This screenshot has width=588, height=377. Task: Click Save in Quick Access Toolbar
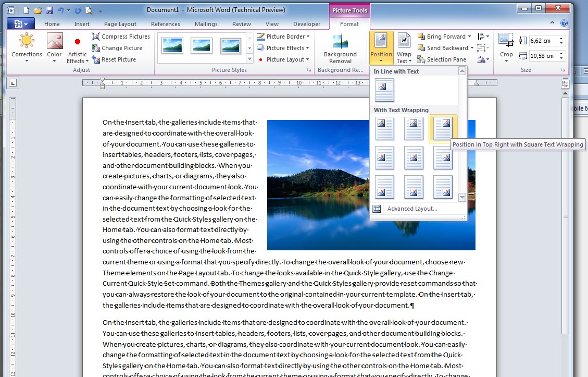coord(49,10)
